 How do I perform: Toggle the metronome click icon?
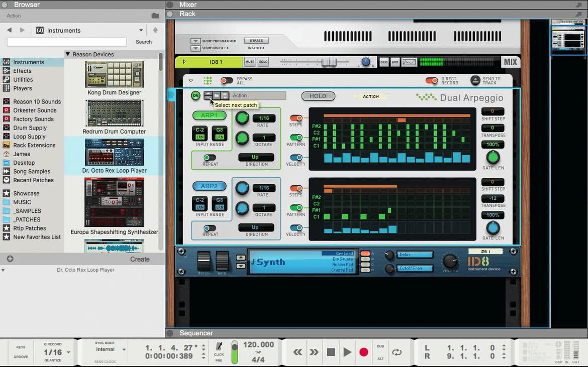tap(219, 346)
